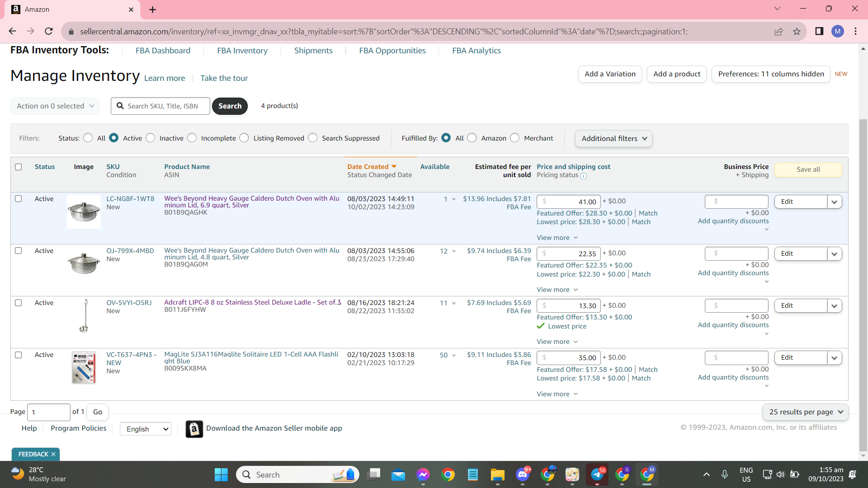Check the box for the Adcraft Ladle row

pyautogui.click(x=19, y=303)
